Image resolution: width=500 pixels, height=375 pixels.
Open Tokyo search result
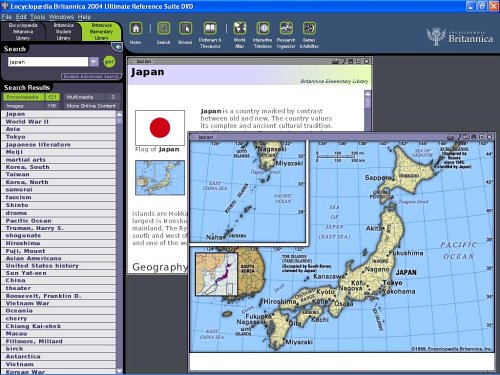coord(59,137)
